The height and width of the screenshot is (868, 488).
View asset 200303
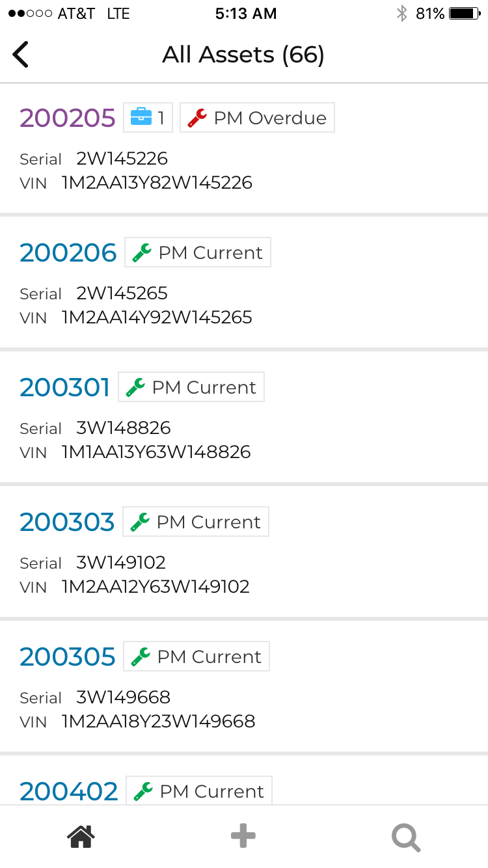tap(67, 522)
